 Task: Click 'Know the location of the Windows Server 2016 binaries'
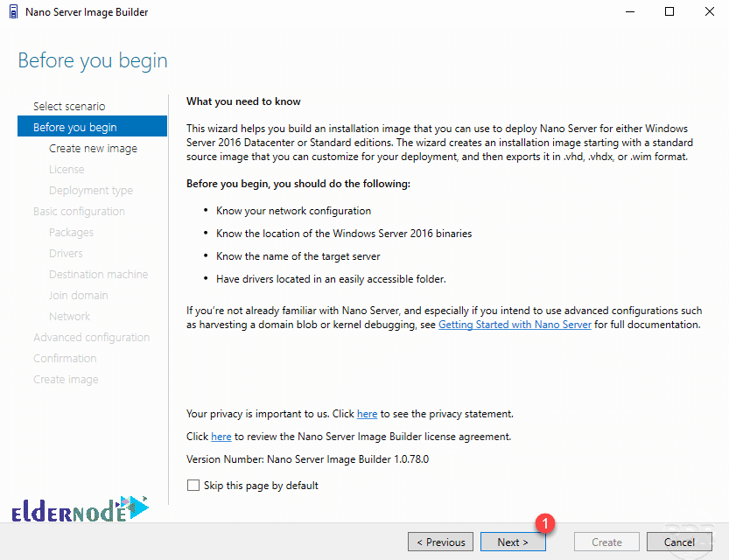pyautogui.click(x=344, y=234)
